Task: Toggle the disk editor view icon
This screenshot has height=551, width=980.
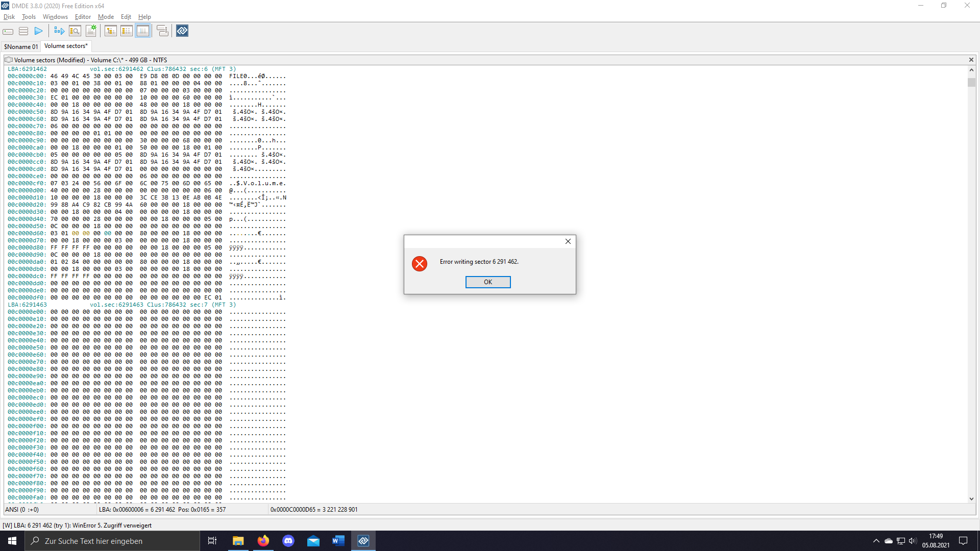Action: point(143,31)
